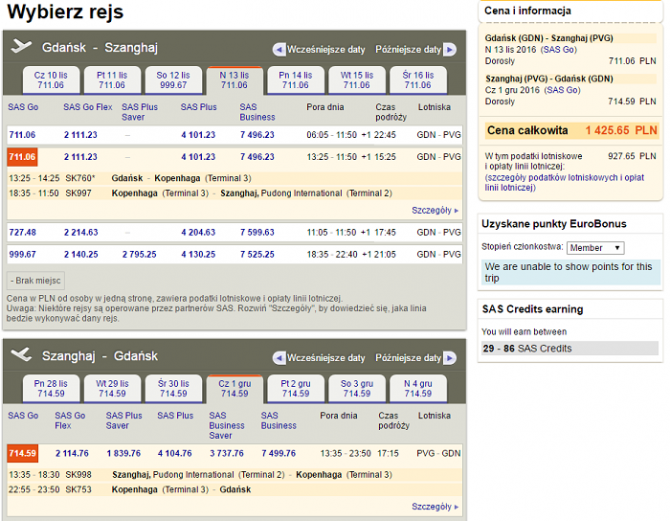Viewport: 670px width, 521px height.
Task: Click the later dates arrow for Gdańsk - Szanghaj
Action: click(x=450, y=50)
